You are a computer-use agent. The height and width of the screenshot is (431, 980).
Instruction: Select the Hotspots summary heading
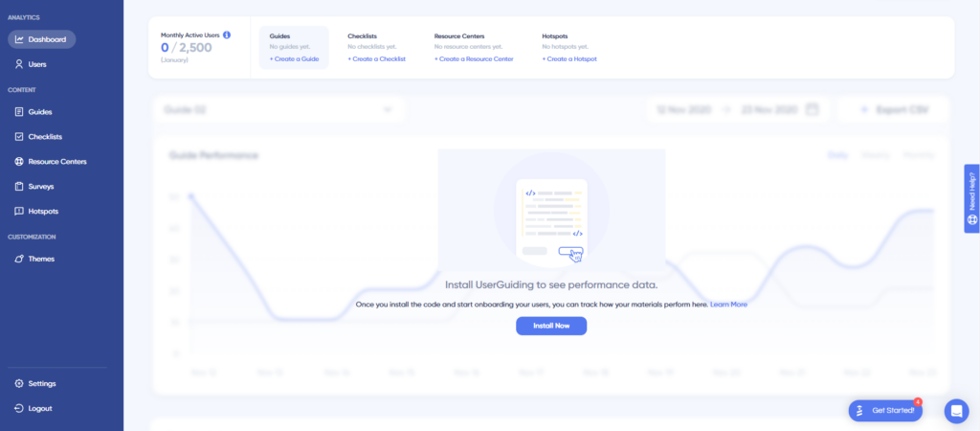point(555,36)
